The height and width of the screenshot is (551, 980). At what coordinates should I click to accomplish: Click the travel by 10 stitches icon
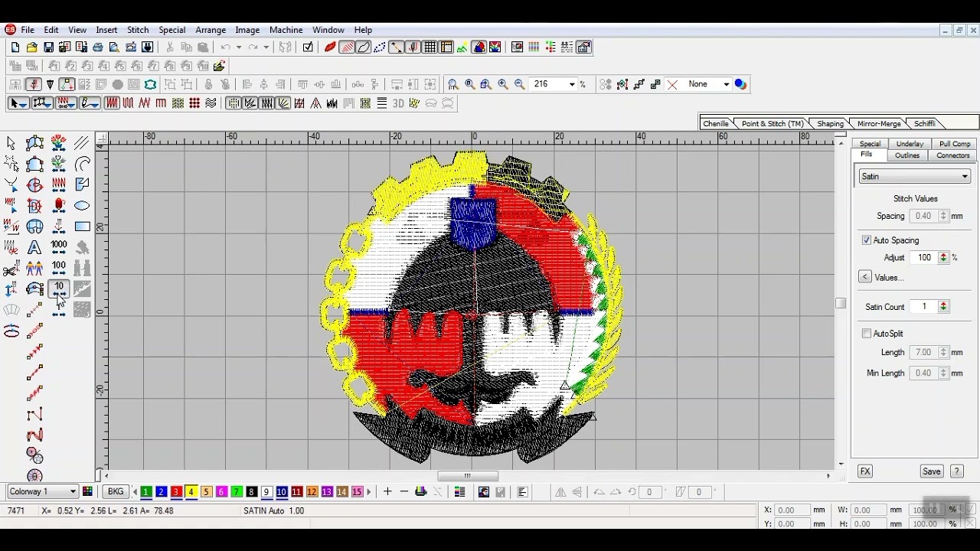pos(59,289)
